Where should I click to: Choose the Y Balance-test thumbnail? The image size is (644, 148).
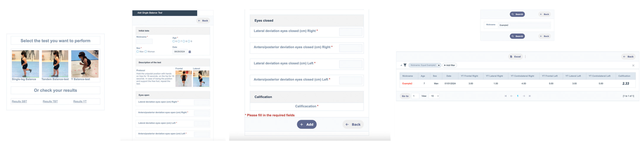(84, 64)
